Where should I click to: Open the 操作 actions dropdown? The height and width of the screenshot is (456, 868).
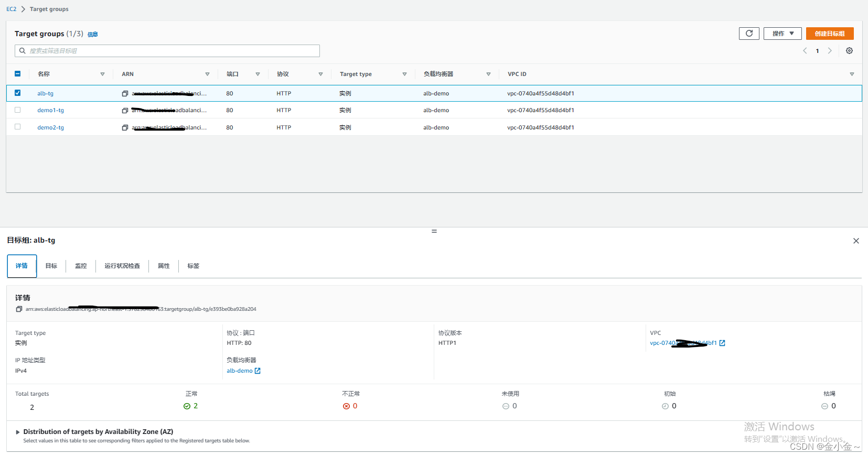(x=783, y=34)
